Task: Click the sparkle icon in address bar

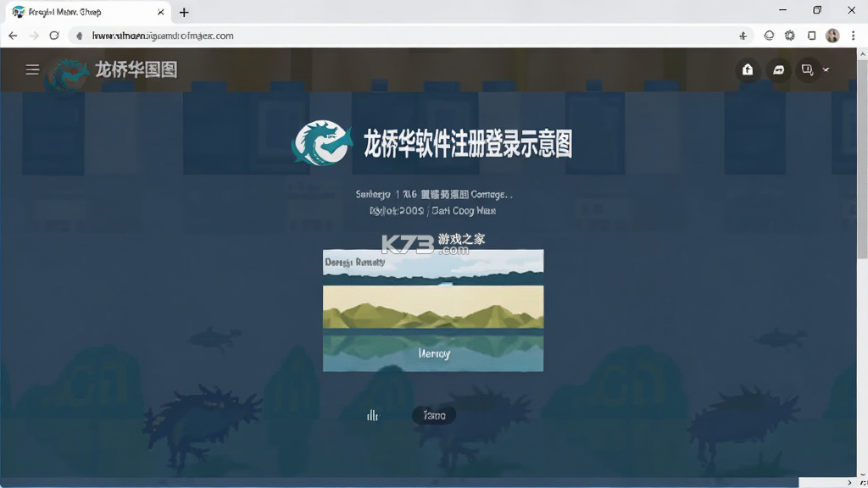Action: 743,36
